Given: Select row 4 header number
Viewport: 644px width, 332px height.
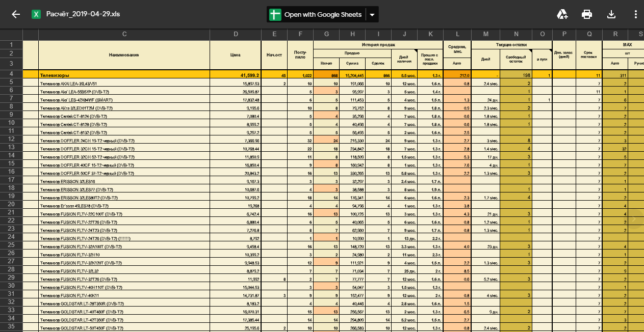Looking at the screenshot, I should 11,74.
